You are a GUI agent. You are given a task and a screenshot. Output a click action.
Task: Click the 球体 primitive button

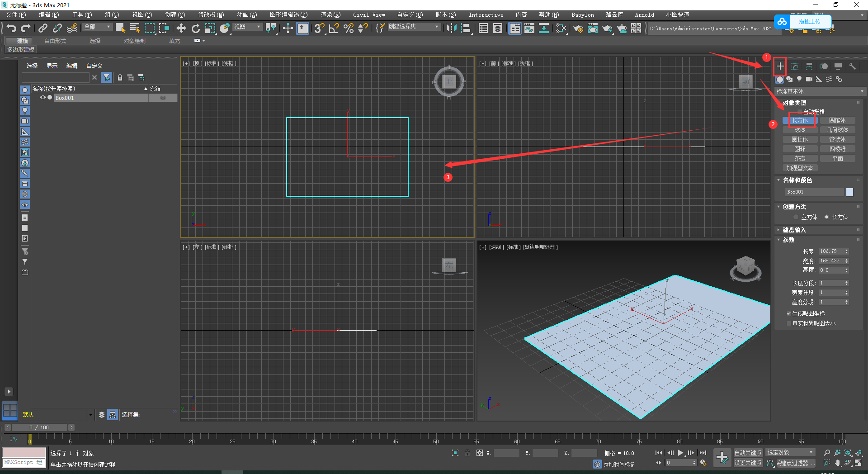point(800,130)
